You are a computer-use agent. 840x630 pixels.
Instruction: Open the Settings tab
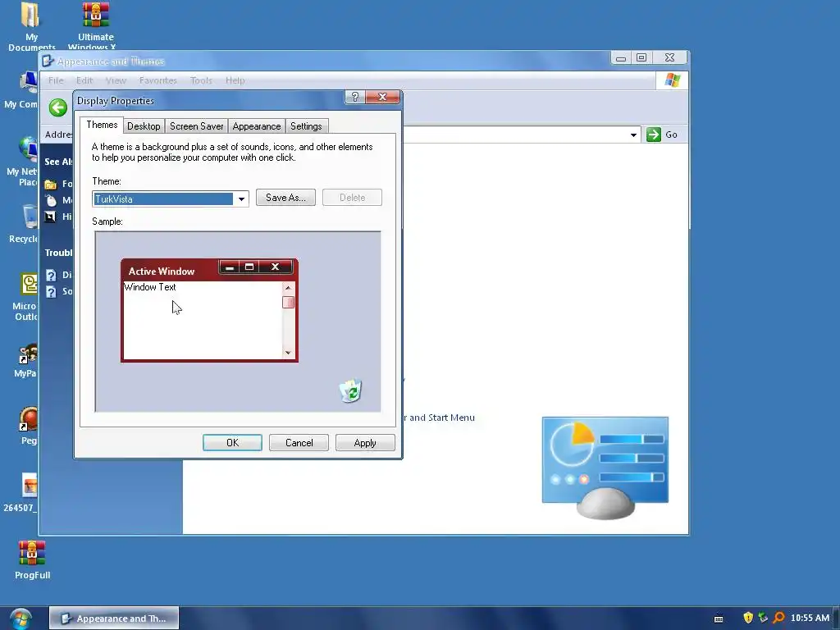[306, 126]
